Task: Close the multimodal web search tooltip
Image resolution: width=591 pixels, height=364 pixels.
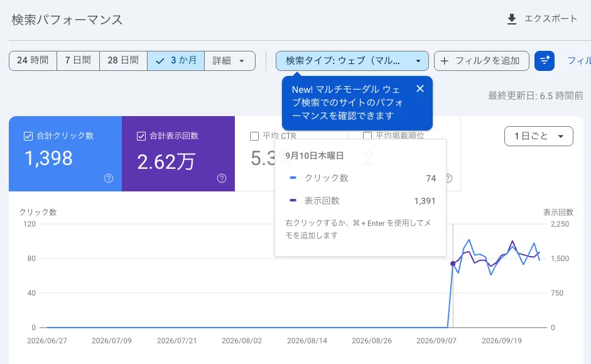Action: point(420,88)
